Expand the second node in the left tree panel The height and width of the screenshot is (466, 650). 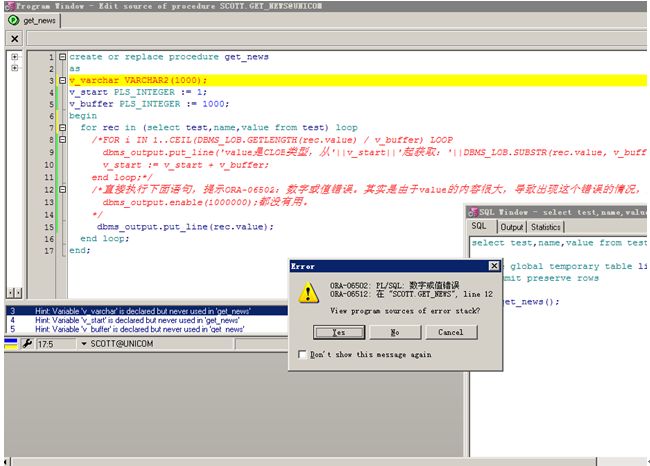15,68
